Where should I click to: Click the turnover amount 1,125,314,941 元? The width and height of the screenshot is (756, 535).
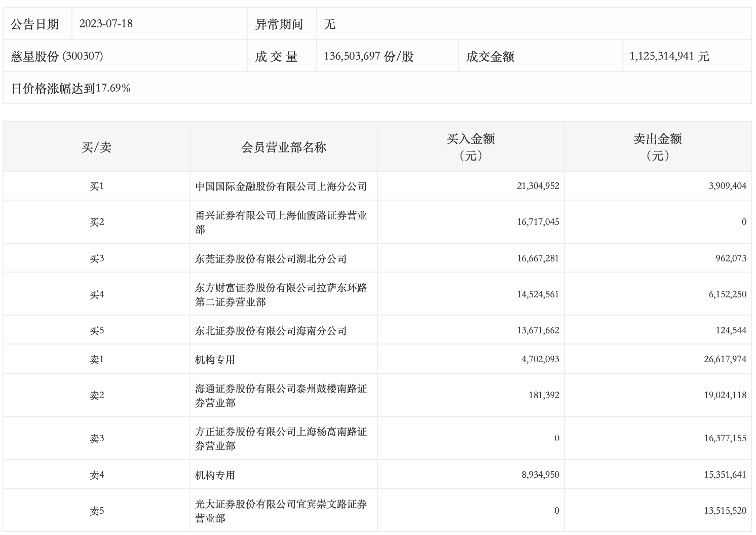click(669, 56)
